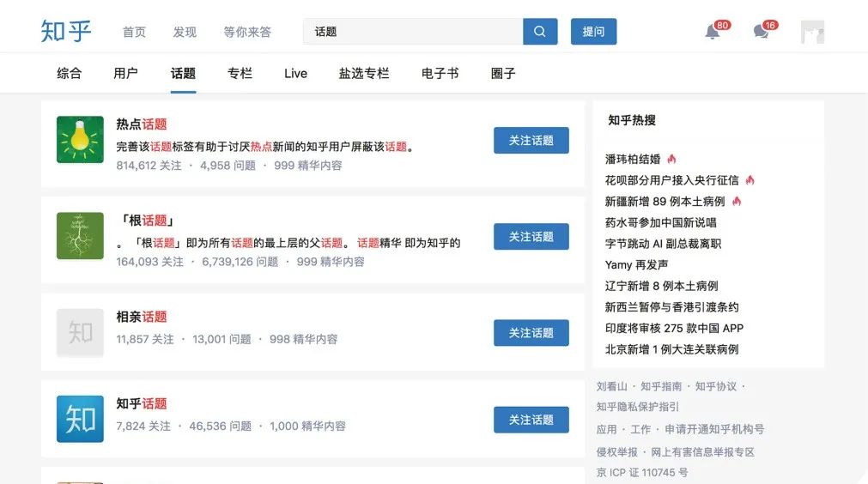Image resolution: width=868 pixels, height=484 pixels.
Task: Click the 工作 footer link
Action: click(640, 429)
